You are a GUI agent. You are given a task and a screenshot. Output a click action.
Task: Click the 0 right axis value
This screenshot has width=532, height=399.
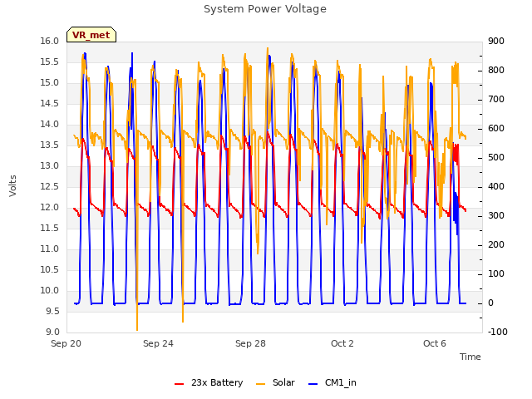pos(491,303)
